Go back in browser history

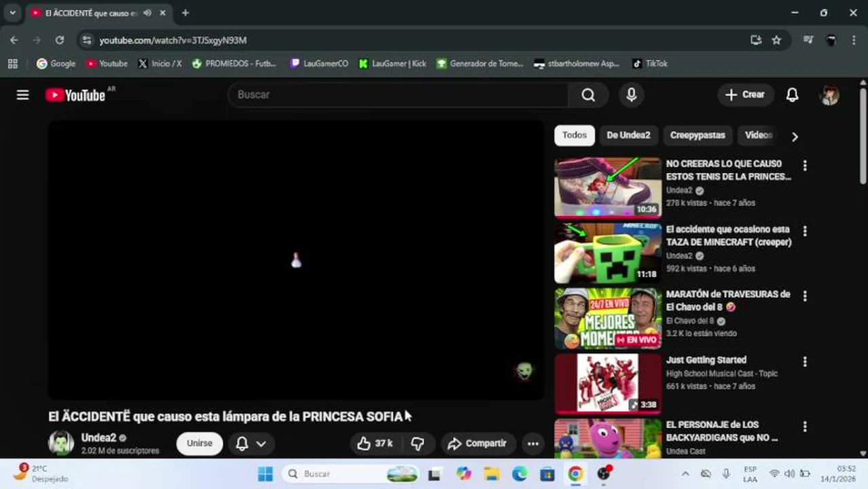click(14, 40)
